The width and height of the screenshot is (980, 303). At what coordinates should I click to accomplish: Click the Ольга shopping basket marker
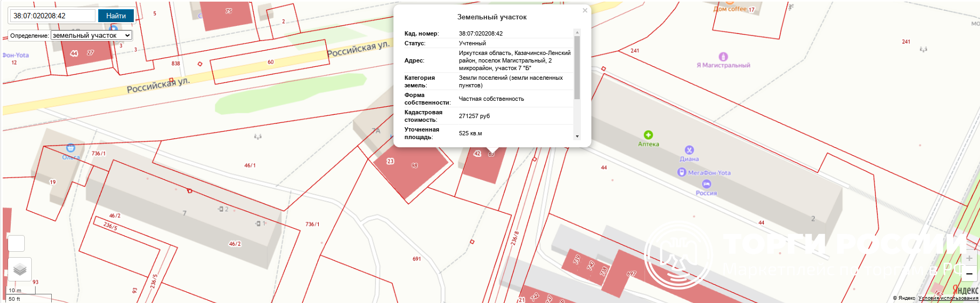pos(71,148)
